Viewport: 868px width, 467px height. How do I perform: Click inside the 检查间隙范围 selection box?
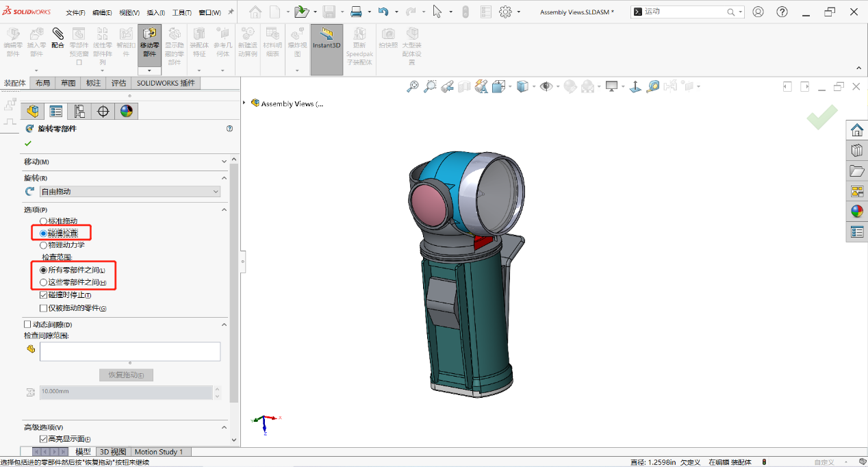130,351
